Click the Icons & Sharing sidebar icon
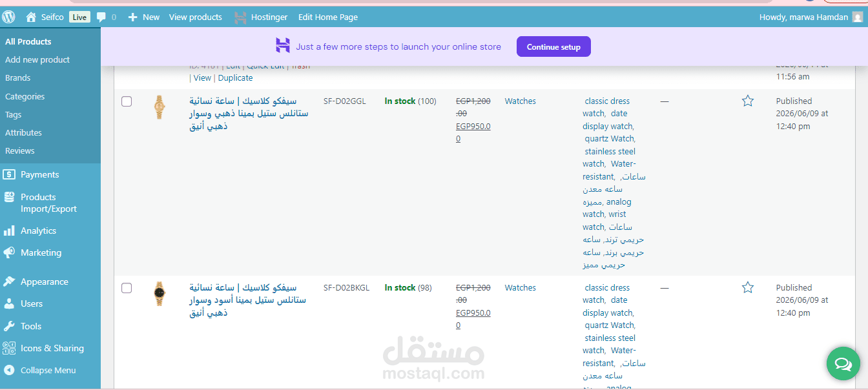 click(10, 348)
